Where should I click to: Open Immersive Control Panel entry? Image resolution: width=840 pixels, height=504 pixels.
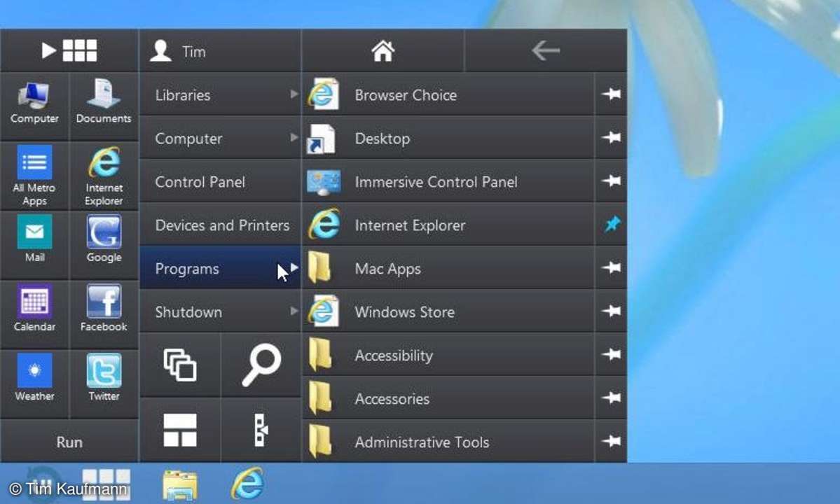(448, 181)
